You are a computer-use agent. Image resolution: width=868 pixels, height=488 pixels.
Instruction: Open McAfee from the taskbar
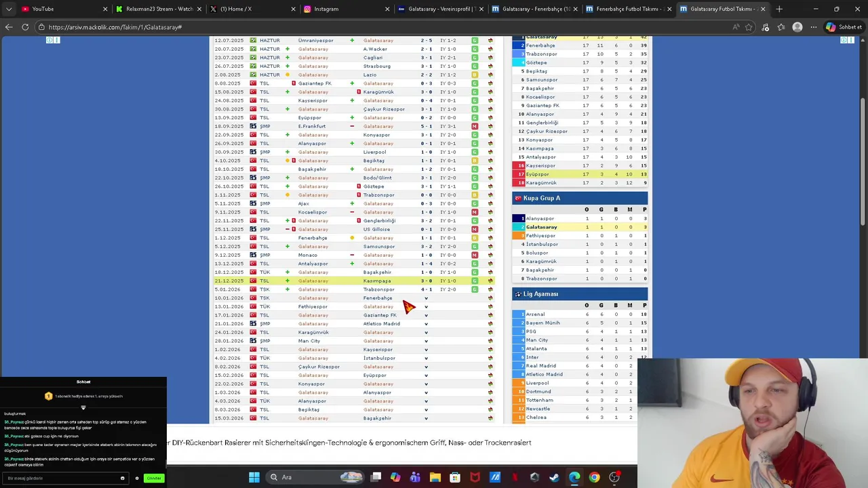[475, 477]
